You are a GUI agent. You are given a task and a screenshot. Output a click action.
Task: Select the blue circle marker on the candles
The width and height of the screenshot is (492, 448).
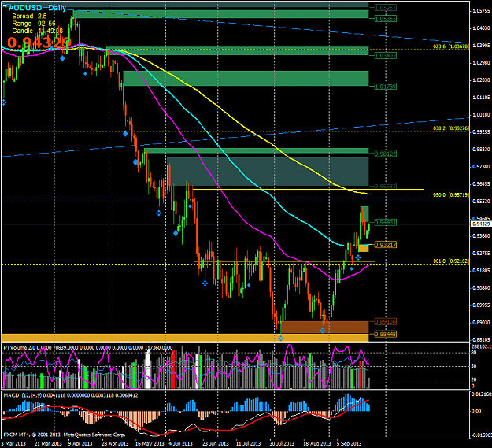pyautogui.click(x=135, y=162)
